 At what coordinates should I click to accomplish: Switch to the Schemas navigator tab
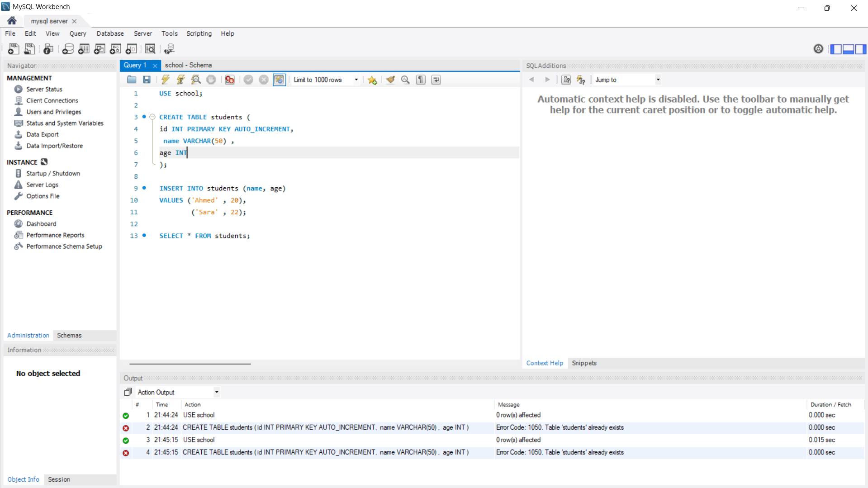pyautogui.click(x=69, y=335)
